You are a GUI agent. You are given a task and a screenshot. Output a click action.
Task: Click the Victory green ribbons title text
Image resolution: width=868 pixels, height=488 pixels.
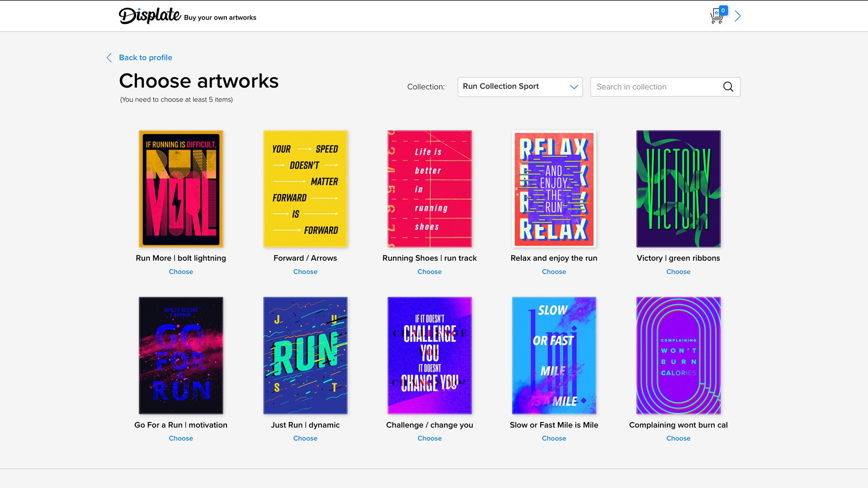tap(678, 258)
